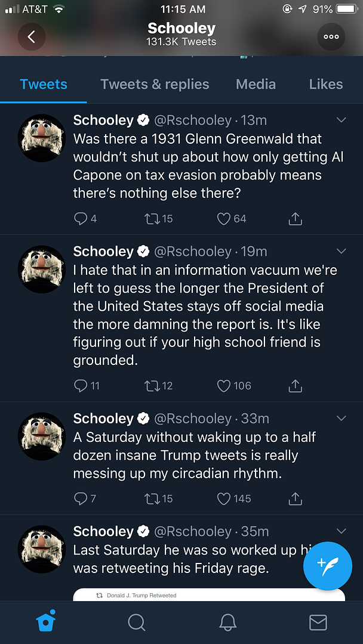Like the Glenn Greenwald Al Capone tweet
Viewport: 363px width, 644px height.
pos(224,219)
